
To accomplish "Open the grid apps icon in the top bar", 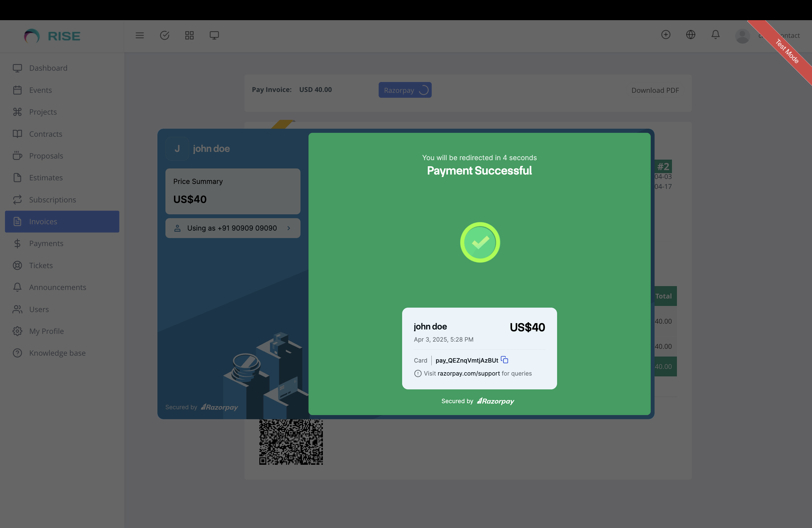I will coord(189,35).
